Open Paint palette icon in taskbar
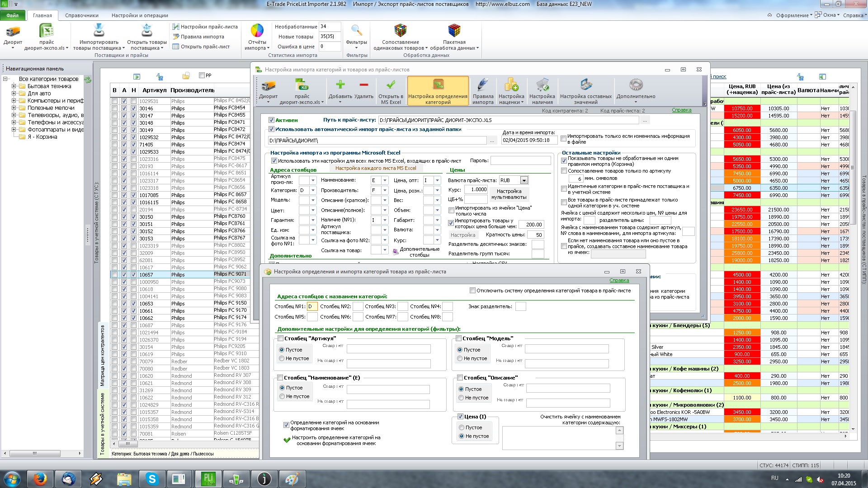Screen dimensions: 868x488 coord(292,479)
